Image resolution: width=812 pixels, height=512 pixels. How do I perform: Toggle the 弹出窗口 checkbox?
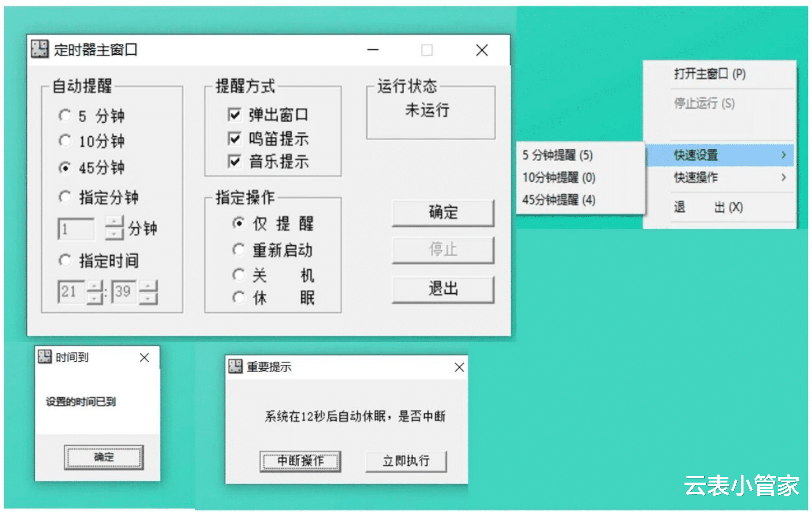(234, 114)
